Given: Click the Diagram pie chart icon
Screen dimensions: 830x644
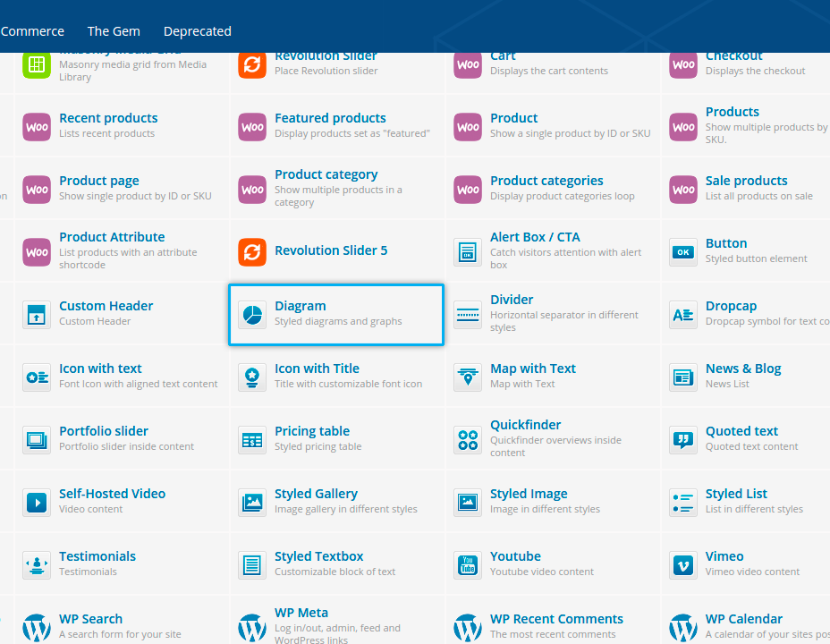Looking at the screenshot, I should pos(252,315).
